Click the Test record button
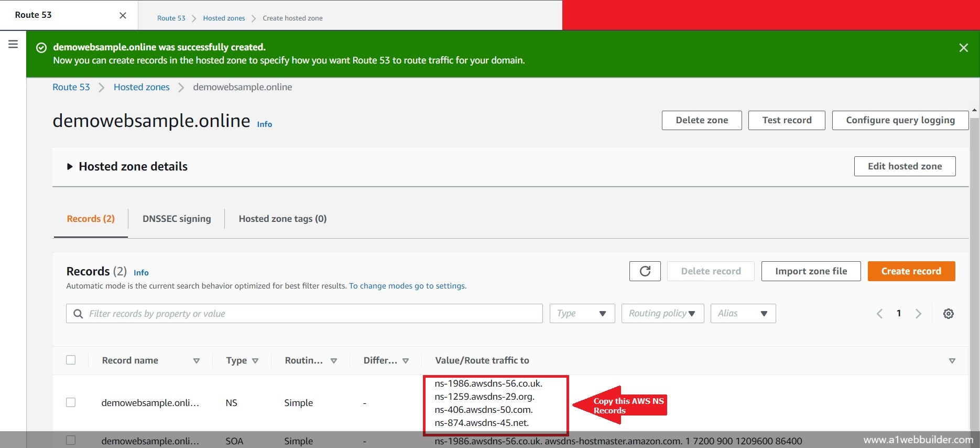The height and width of the screenshot is (448, 980). [787, 120]
